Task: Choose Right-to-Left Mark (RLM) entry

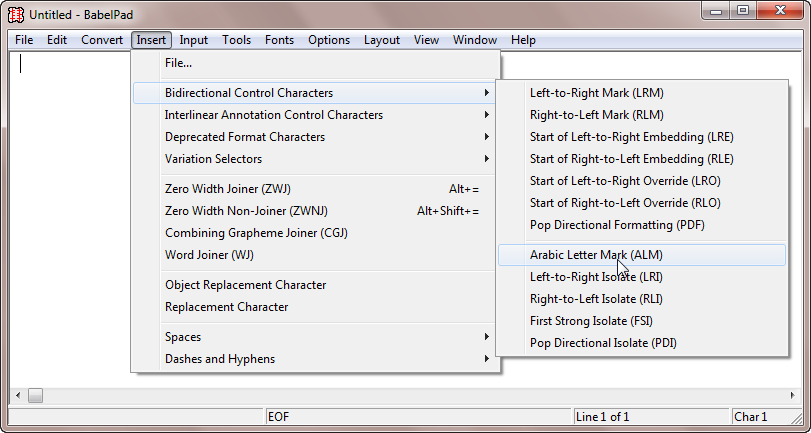Action: click(641, 115)
